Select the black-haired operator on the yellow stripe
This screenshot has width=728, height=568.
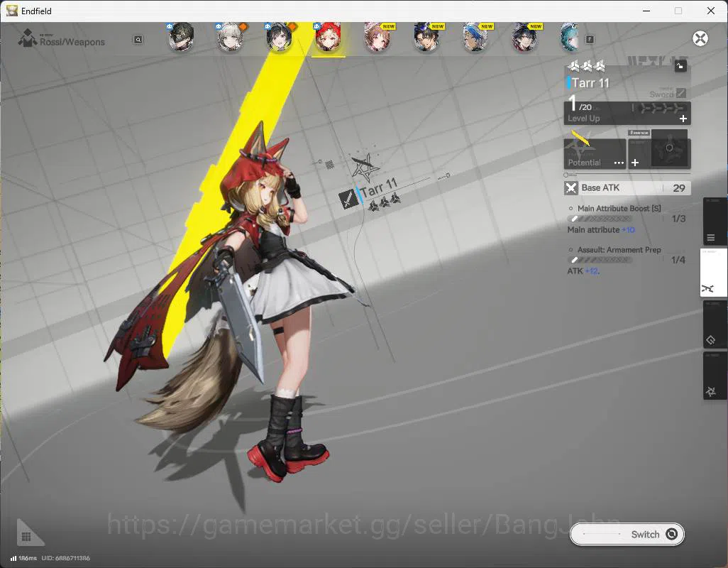click(x=279, y=37)
